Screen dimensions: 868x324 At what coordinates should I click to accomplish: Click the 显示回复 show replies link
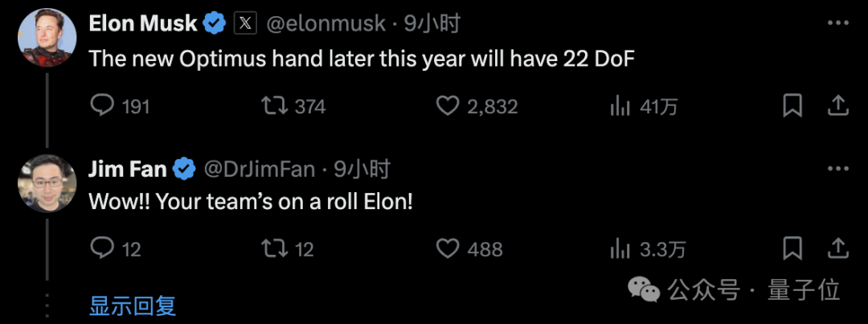pos(132,306)
